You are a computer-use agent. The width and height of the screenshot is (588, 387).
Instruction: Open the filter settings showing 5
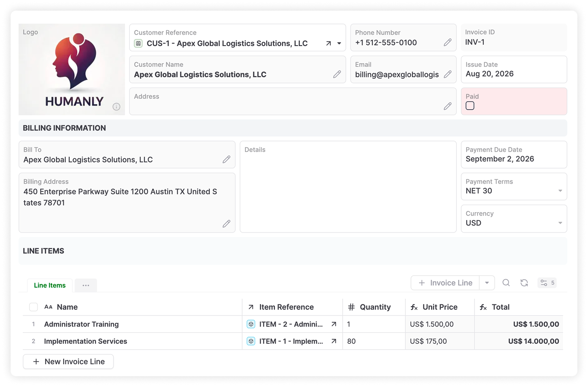pyautogui.click(x=547, y=283)
